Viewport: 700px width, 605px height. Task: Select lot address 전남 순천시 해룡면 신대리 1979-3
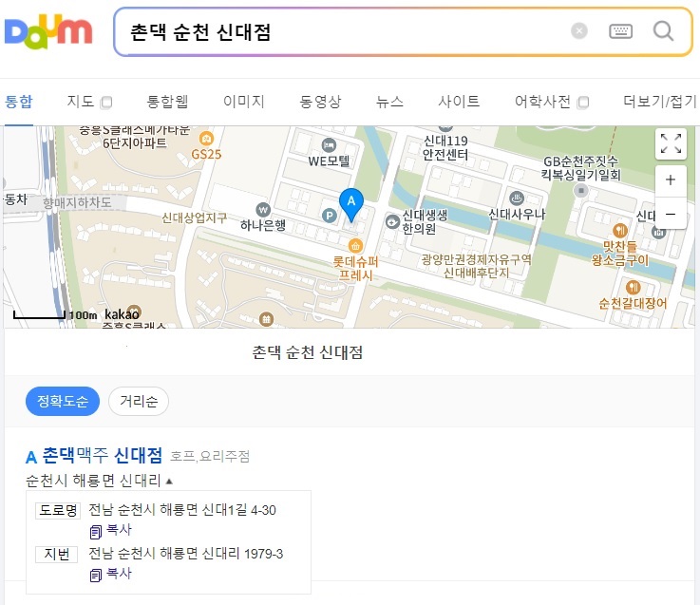[186, 554]
